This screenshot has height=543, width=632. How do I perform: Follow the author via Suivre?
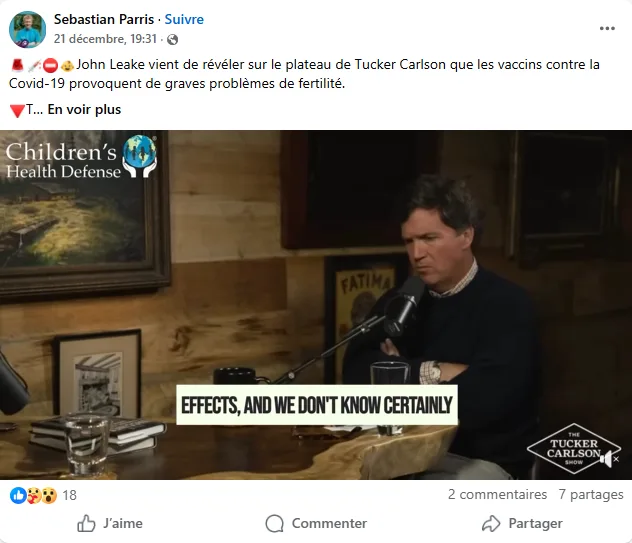coord(184,19)
